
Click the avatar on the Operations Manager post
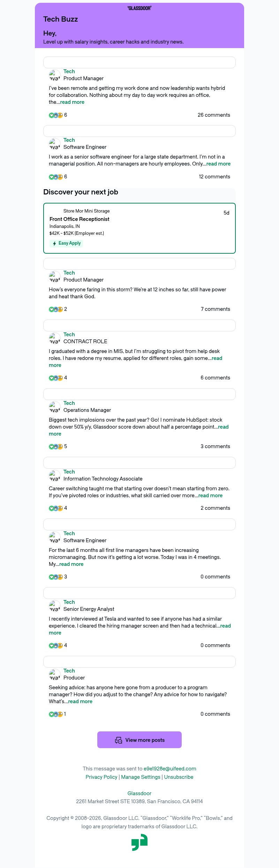pyautogui.click(x=54, y=406)
